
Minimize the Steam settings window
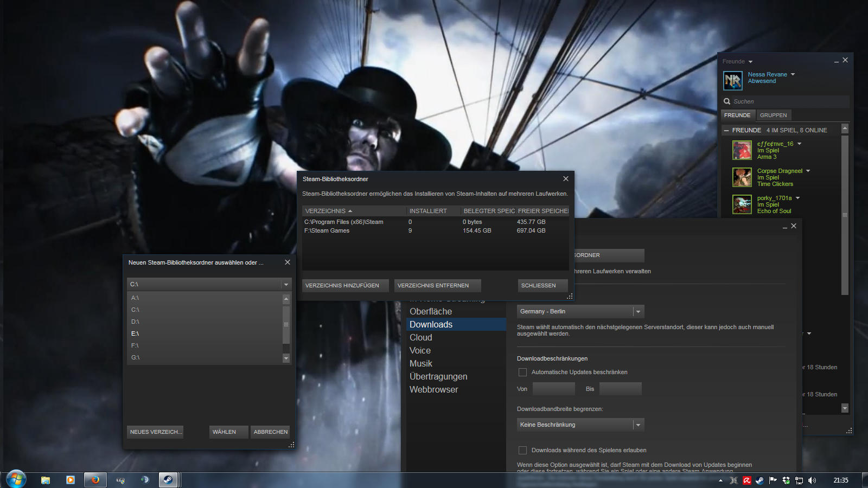(785, 227)
